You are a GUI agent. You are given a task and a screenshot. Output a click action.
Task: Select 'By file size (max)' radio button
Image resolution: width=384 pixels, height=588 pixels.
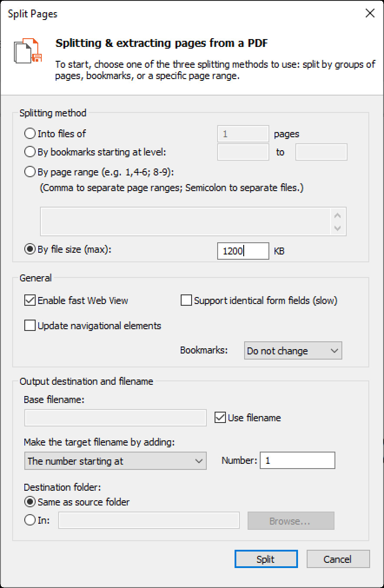pos(30,250)
